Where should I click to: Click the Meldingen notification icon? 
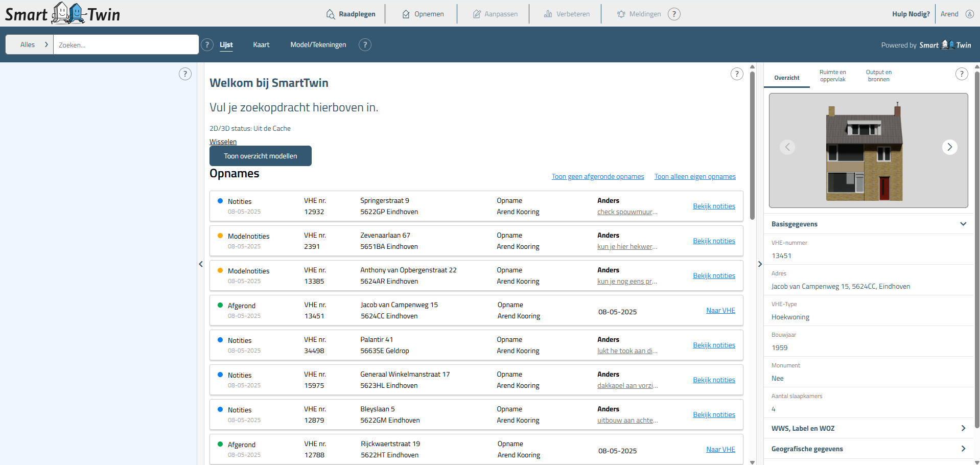[x=621, y=14]
